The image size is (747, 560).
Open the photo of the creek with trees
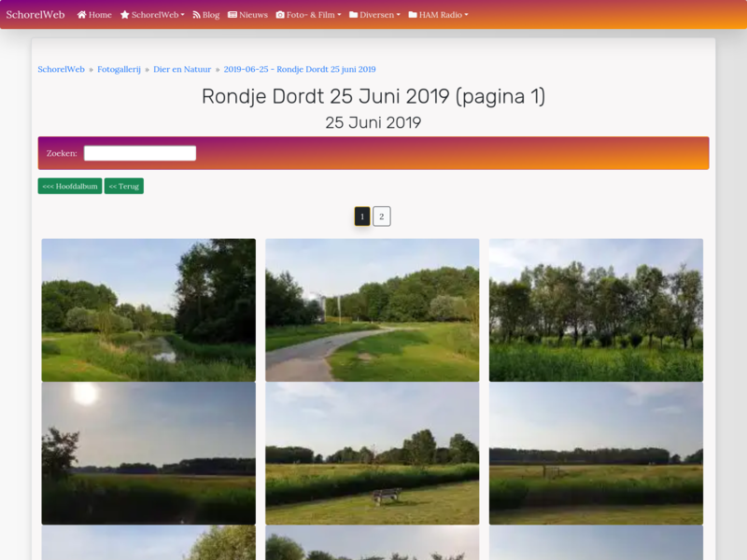148,310
